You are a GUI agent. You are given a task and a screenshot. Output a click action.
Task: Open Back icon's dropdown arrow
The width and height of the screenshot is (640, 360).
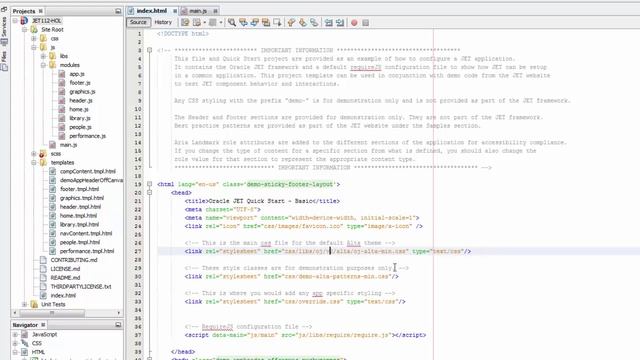(205, 22)
